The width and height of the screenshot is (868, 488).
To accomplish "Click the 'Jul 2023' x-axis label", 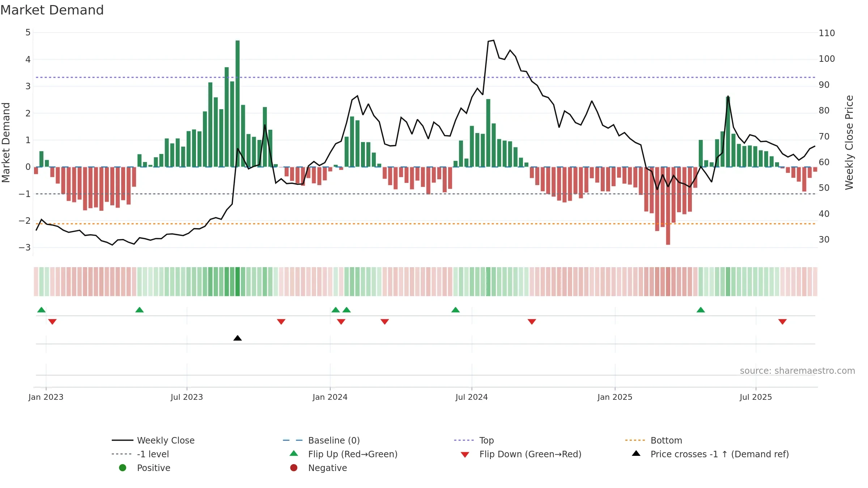I will [187, 397].
